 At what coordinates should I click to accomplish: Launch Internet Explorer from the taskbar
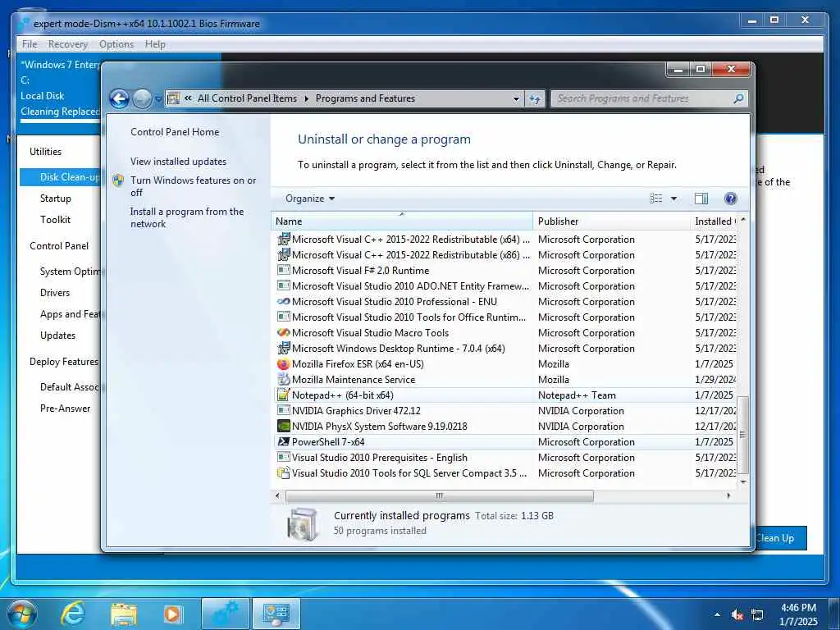coord(73,614)
